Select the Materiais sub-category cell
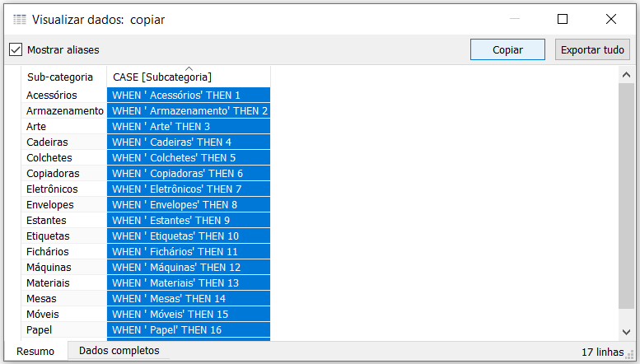 click(x=64, y=282)
